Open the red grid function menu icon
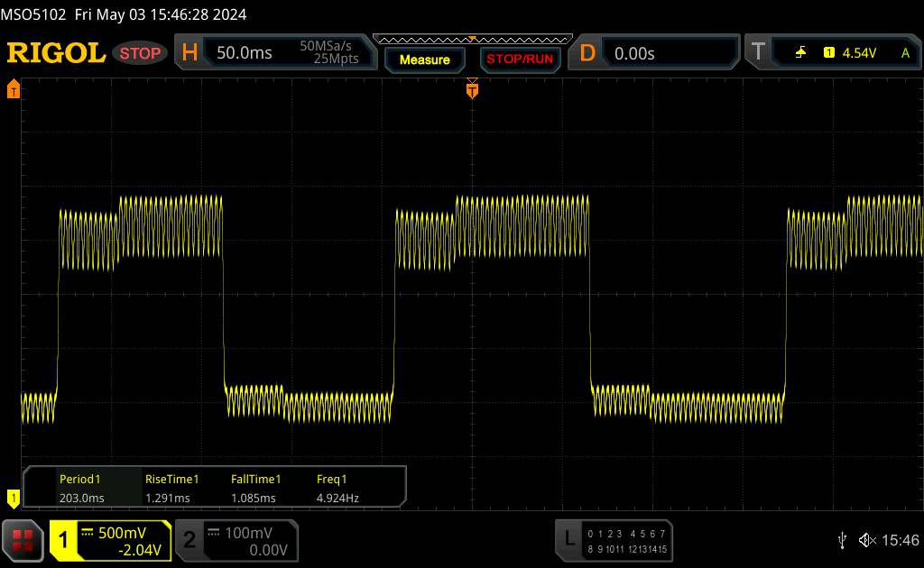The height and width of the screenshot is (568, 924). 23,539
